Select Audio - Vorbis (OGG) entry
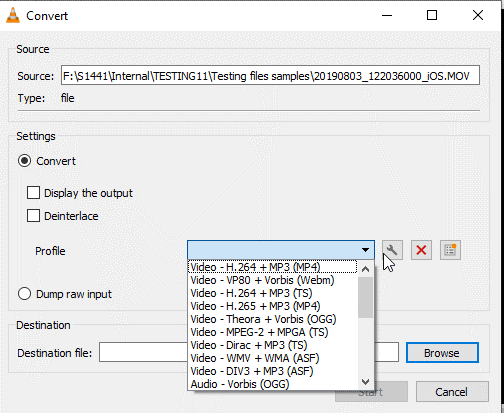This screenshot has height=413, width=504. coord(240,384)
